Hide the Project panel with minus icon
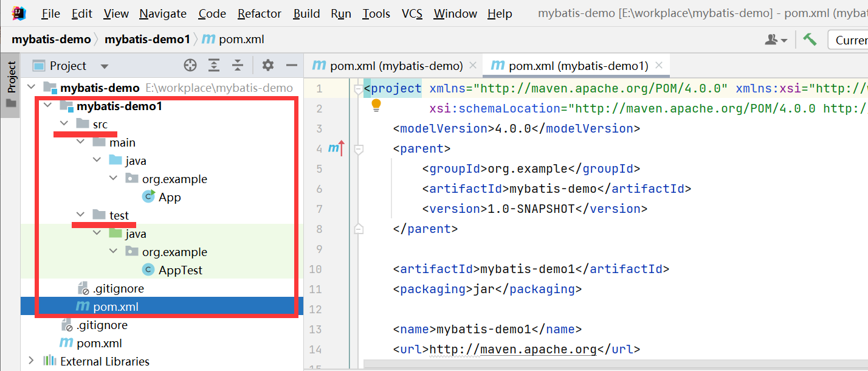 click(292, 66)
